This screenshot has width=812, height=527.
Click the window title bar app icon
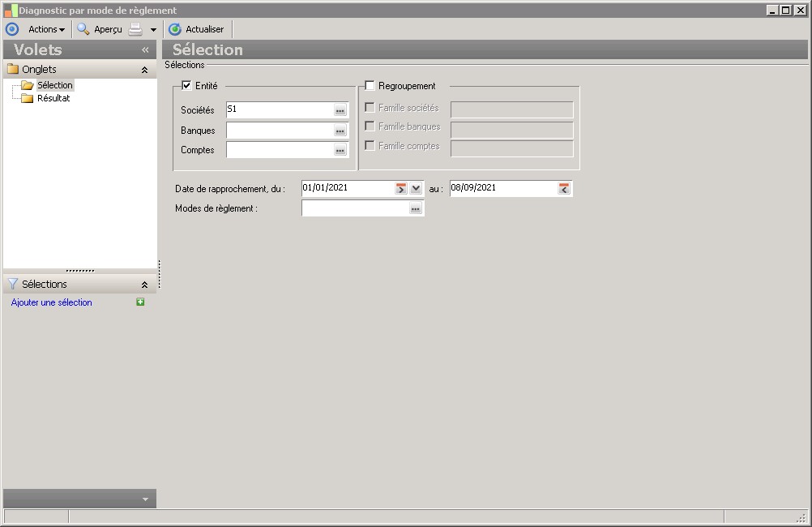11,11
